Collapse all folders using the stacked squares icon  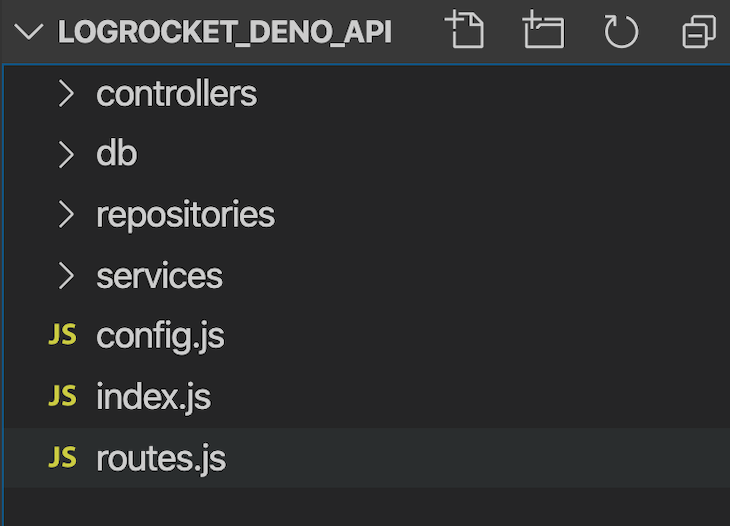click(x=699, y=31)
